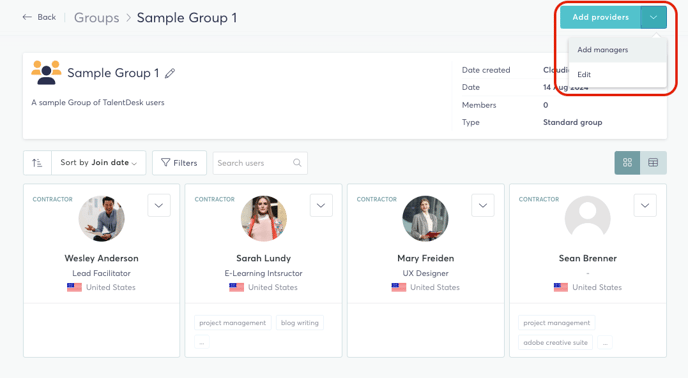
Task: Click Sean Brenner's default avatar
Action: [x=588, y=219]
